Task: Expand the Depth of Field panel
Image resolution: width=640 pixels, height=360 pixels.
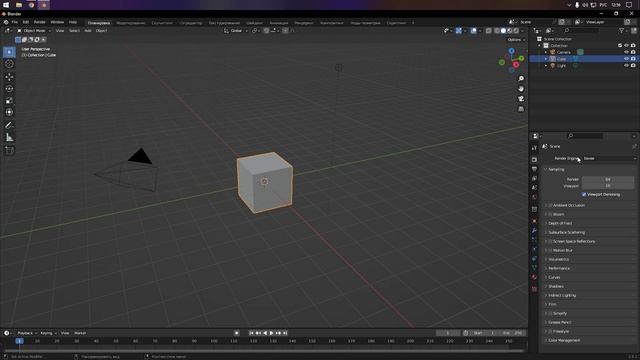Action: pos(560,223)
